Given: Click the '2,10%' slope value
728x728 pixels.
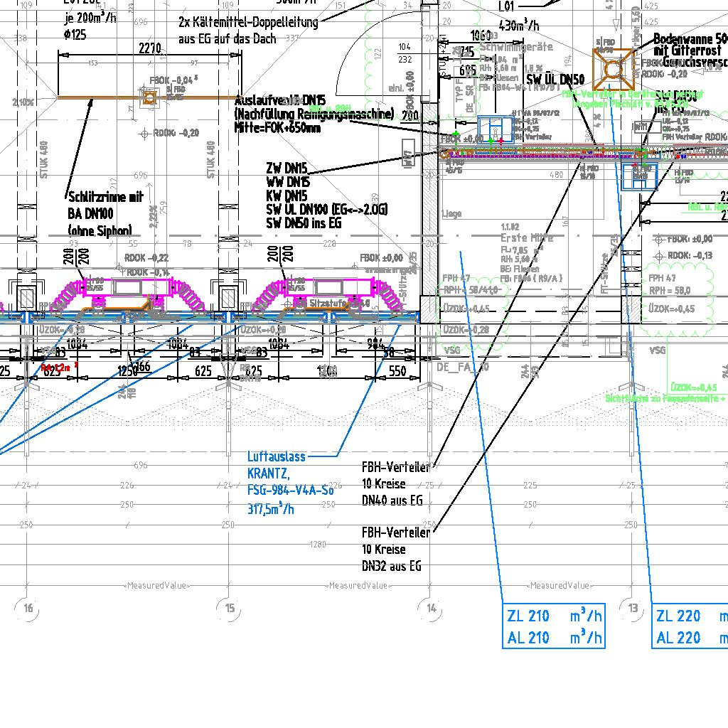Looking at the screenshot, I should [x=23, y=102].
